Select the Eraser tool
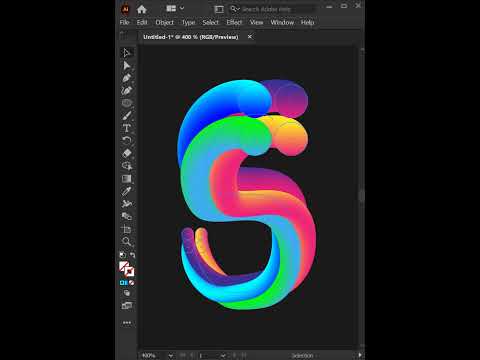Screen dimensions: 480x360 pyautogui.click(x=127, y=153)
